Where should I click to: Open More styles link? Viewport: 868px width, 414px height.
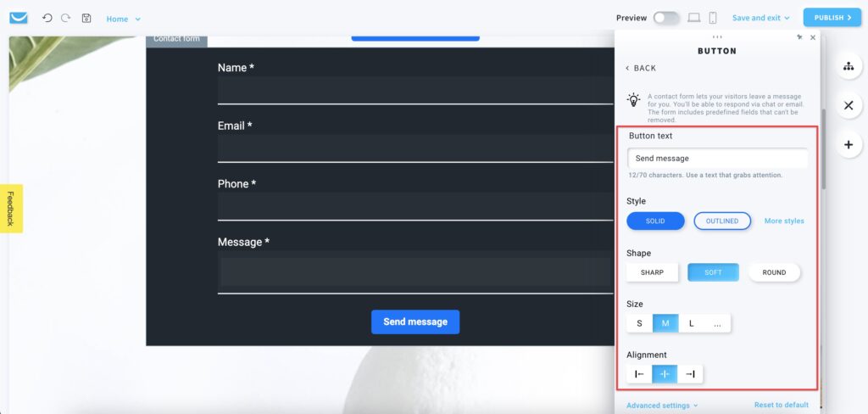tap(784, 221)
